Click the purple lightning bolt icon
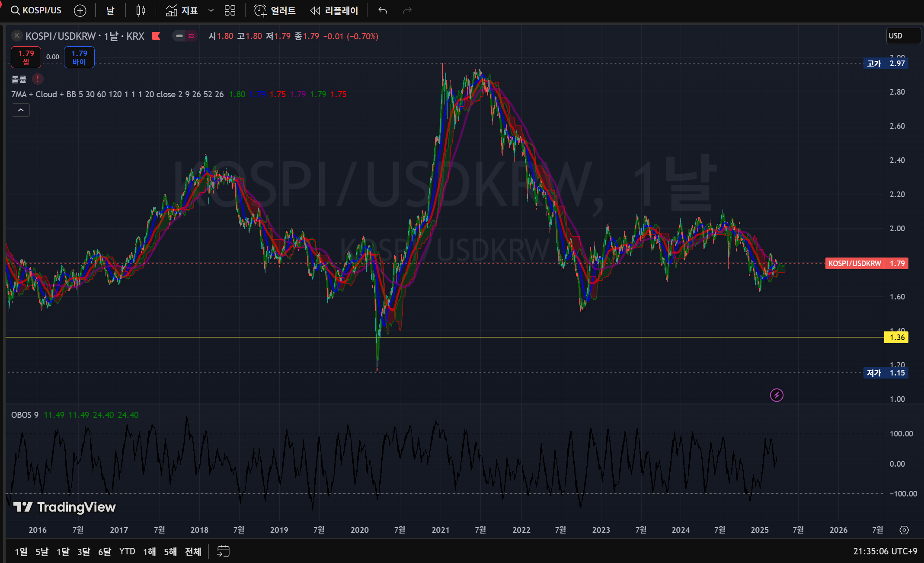Image resolution: width=924 pixels, height=563 pixels. coord(777,395)
